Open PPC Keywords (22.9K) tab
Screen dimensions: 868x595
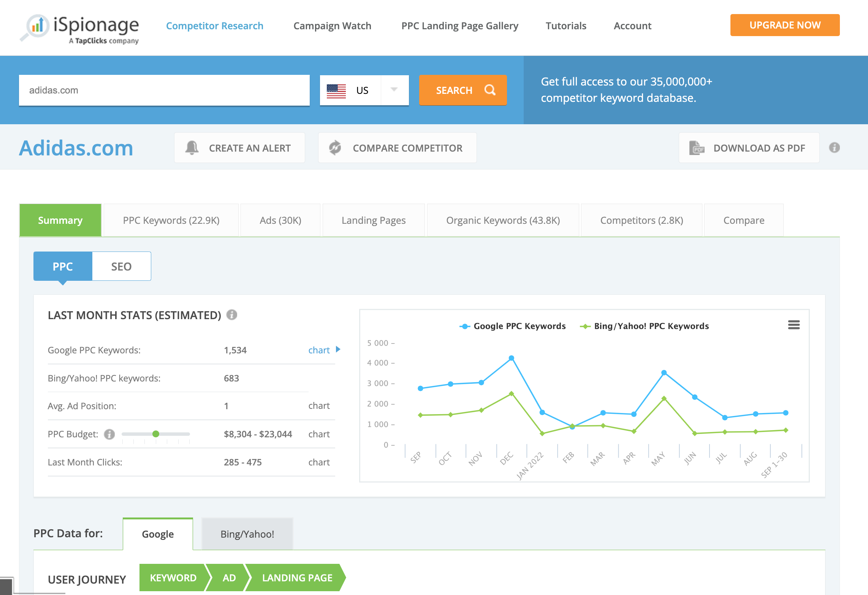[x=171, y=220]
